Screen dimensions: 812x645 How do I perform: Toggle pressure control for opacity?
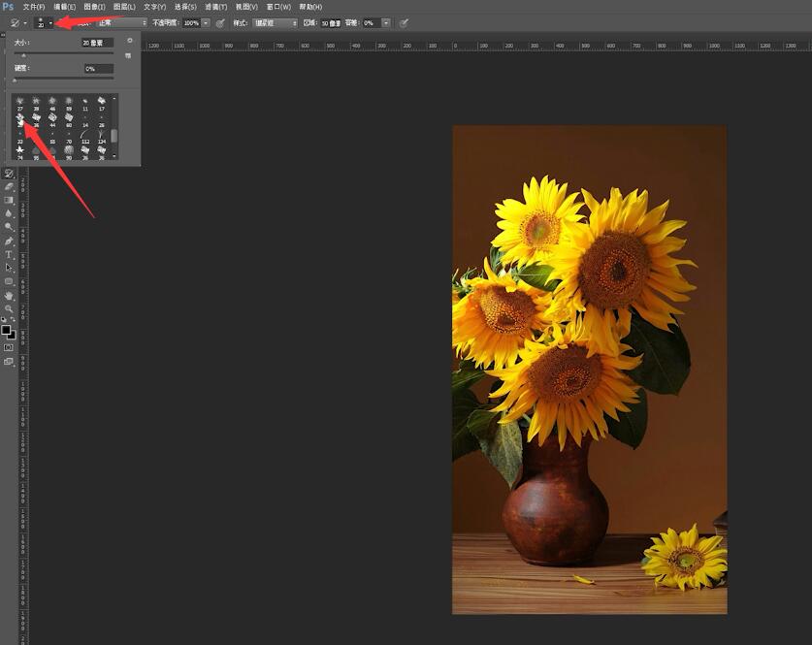click(220, 22)
